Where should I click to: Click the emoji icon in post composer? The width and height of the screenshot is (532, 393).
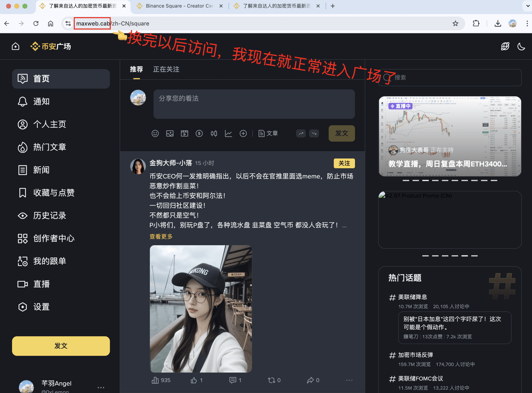[x=155, y=133]
